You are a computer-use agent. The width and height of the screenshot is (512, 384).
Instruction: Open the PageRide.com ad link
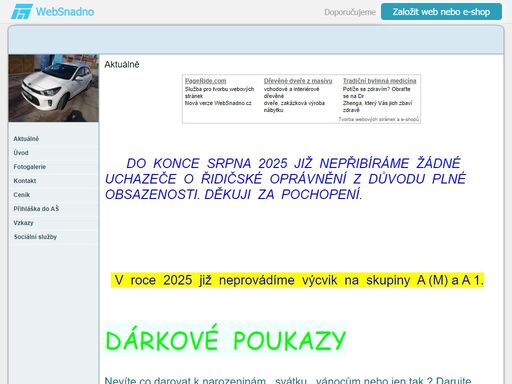[205, 81]
